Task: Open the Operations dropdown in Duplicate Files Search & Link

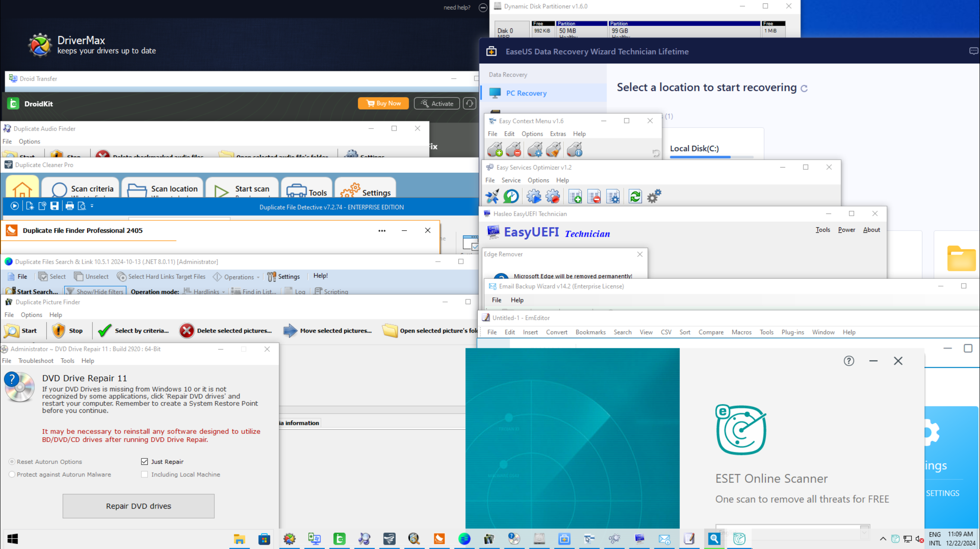Action: point(236,277)
